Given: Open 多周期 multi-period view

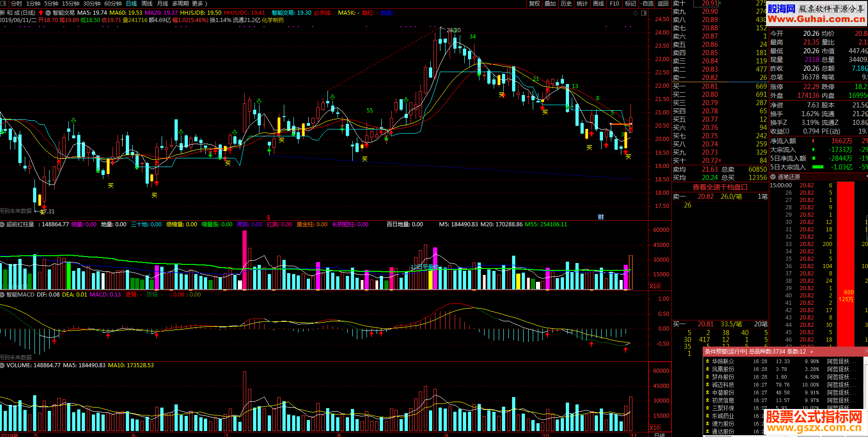Looking at the screenshot, I should [180, 3].
